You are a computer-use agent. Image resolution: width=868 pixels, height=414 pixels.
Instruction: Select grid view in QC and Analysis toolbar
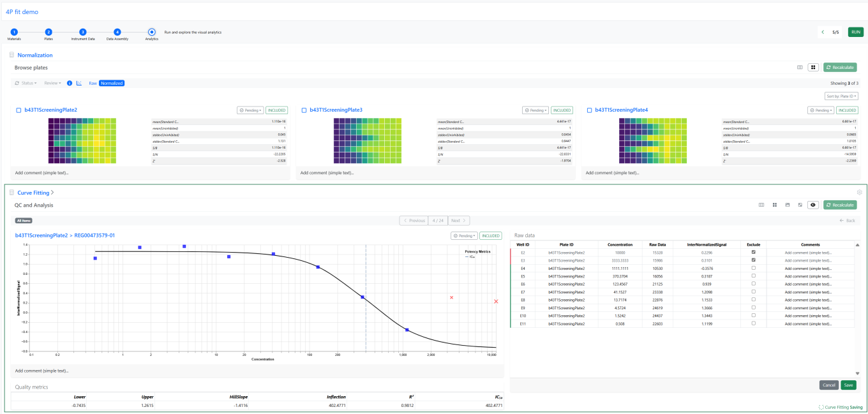(774, 205)
